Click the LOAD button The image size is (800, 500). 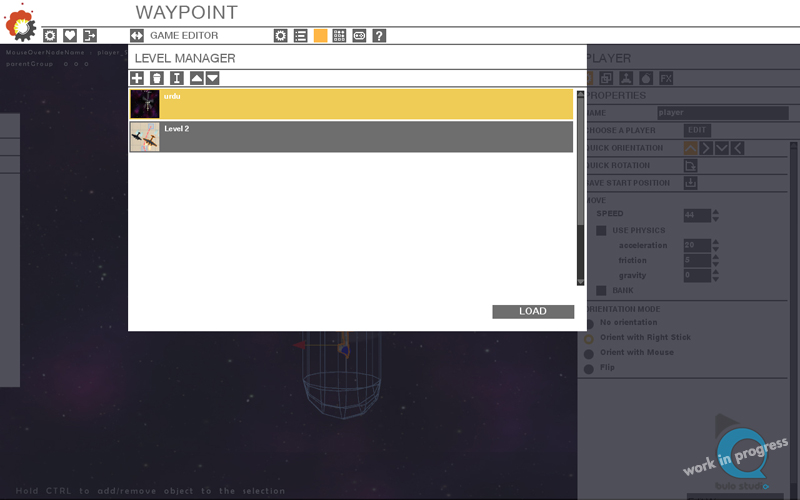(533, 311)
